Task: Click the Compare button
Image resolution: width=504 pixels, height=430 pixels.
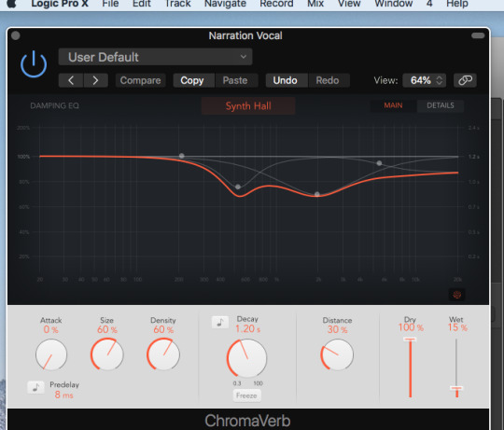Action: 140,80
